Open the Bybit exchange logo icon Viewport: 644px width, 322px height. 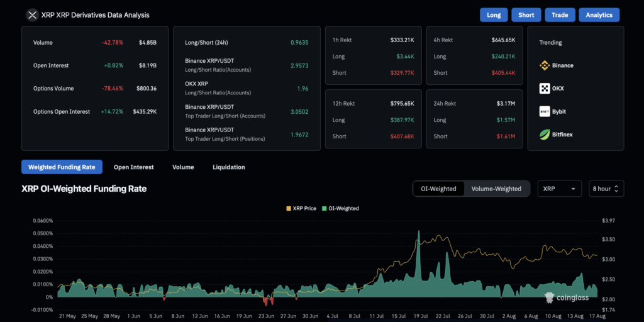[x=545, y=111]
